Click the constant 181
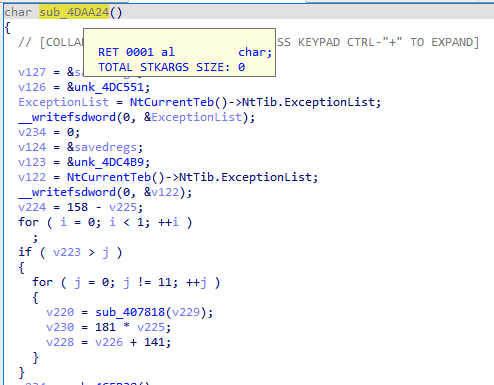 click(105, 327)
